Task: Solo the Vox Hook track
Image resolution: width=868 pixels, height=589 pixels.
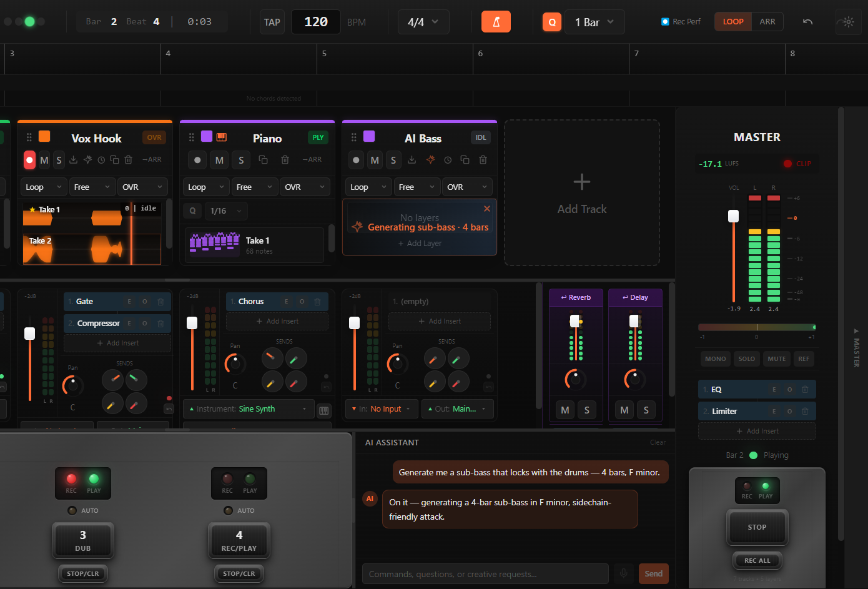Action: click(59, 160)
